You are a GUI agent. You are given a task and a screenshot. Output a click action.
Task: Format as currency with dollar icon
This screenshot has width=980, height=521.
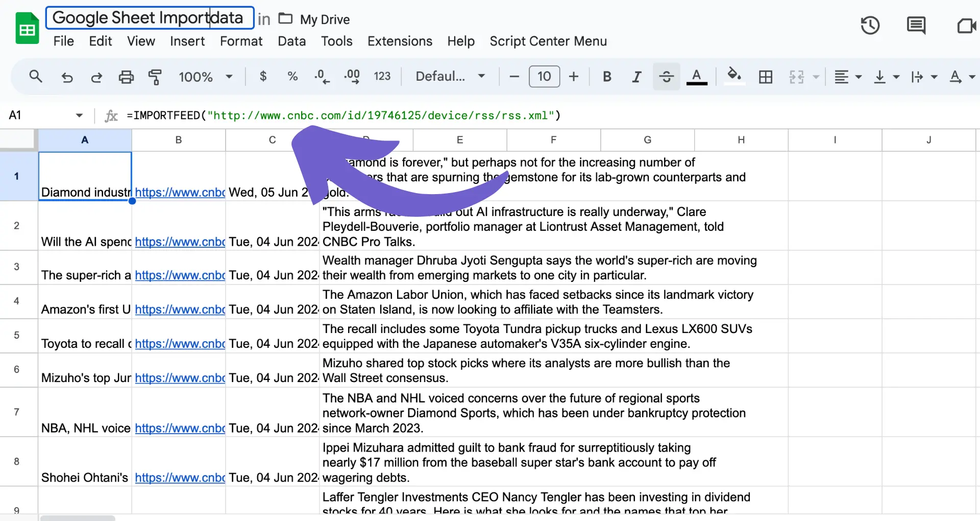263,77
